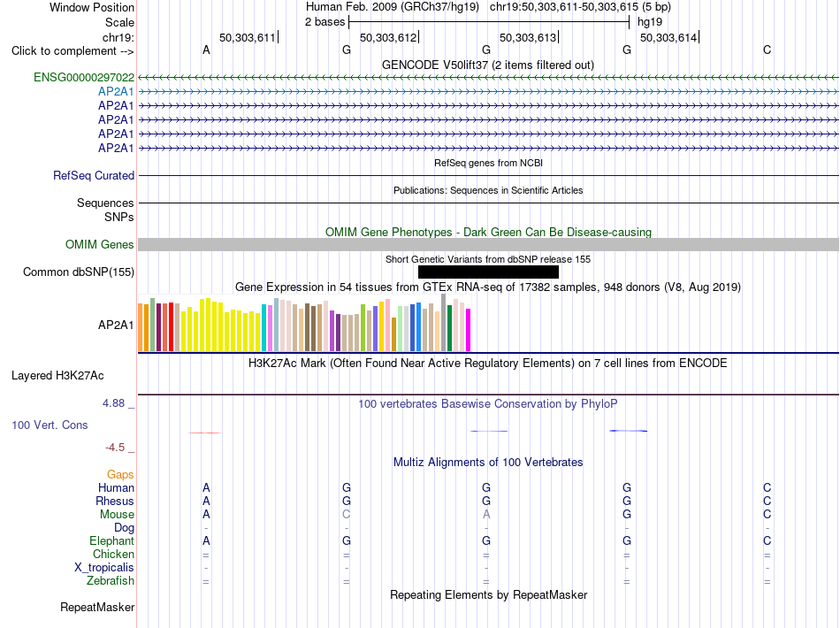Open the 'H3K27Ac Mark' ENCODE track title
Viewport: 840px width, 628px height.
[488, 364]
